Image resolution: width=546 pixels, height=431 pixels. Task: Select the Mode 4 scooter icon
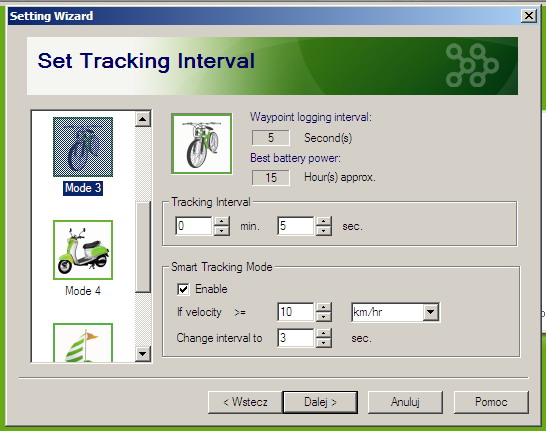coord(83,250)
